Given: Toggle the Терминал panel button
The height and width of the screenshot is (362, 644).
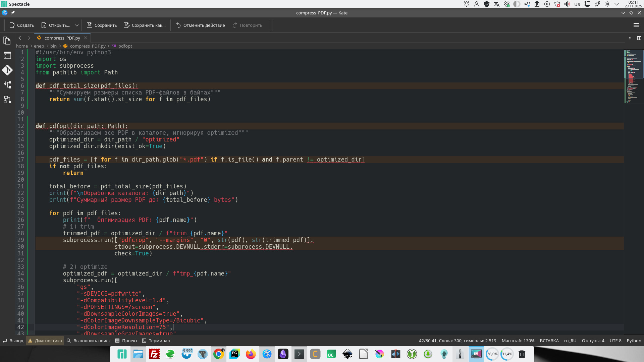Looking at the screenshot, I should coord(156,341).
